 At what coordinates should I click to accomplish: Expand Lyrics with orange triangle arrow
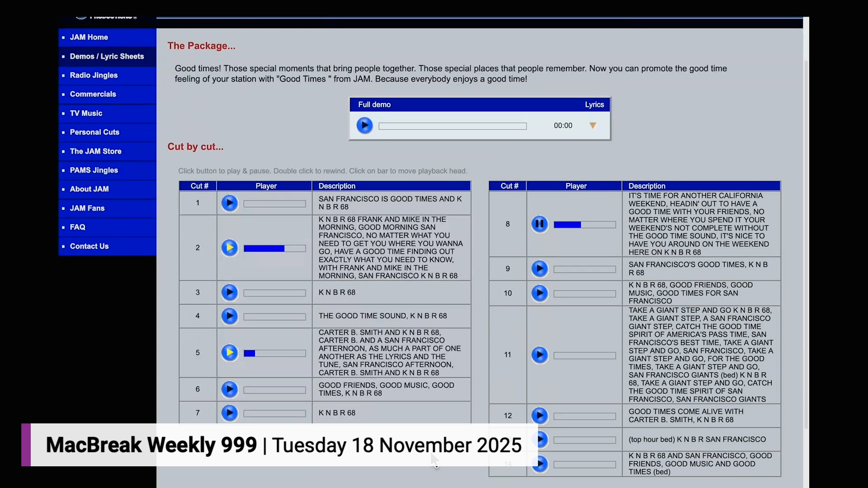click(x=593, y=126)
